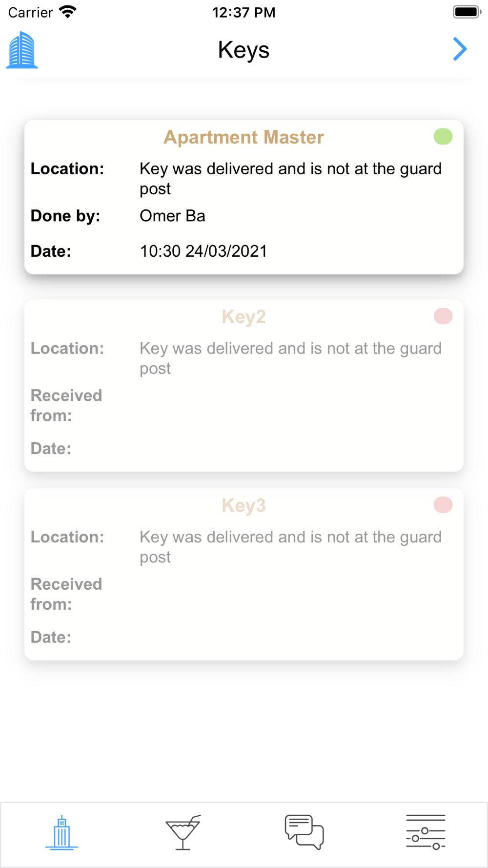The width and height of the screenshot is (488, 868).
Task: Tap the Wi-Fi icon in status bar
Action: [x=68, y=12]
